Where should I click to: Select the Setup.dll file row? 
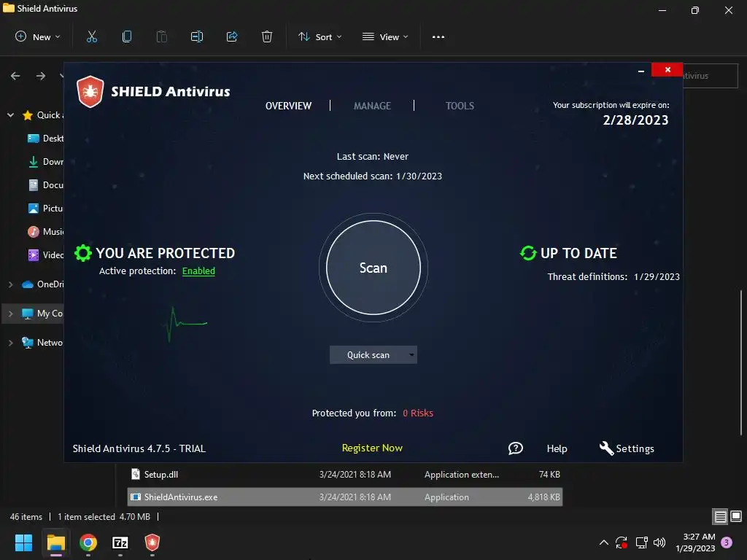pos(345,474)
